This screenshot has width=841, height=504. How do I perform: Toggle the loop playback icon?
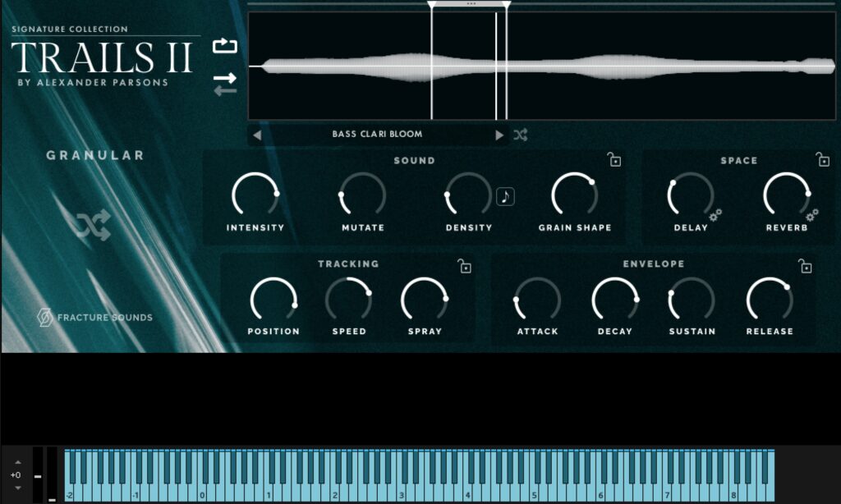tap(225, 46)
